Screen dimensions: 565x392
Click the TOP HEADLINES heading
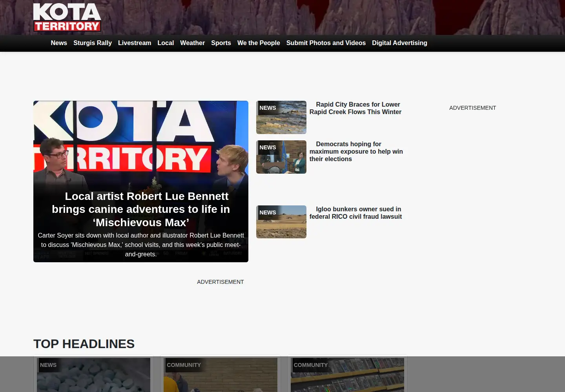pos(84,344)
